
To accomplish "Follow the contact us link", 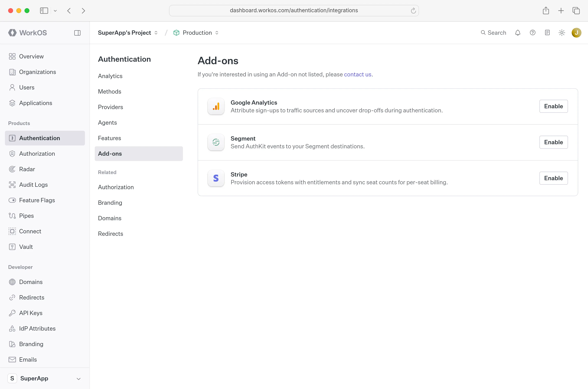I will click(357, 74).
